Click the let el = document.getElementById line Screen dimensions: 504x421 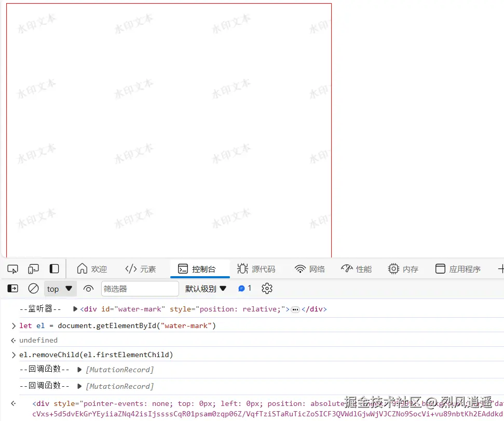pyautogui.click(x=117, y=326)
